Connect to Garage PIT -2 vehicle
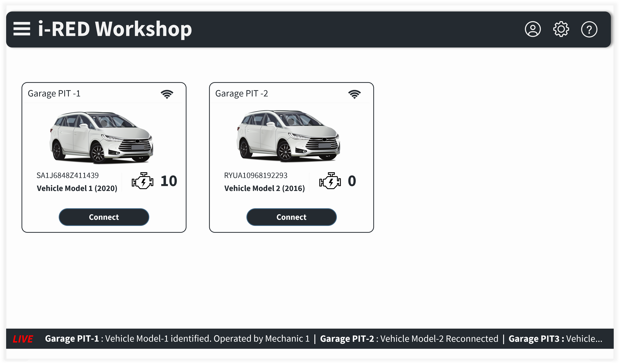This screenshot has width=620, height=364. 291,217
